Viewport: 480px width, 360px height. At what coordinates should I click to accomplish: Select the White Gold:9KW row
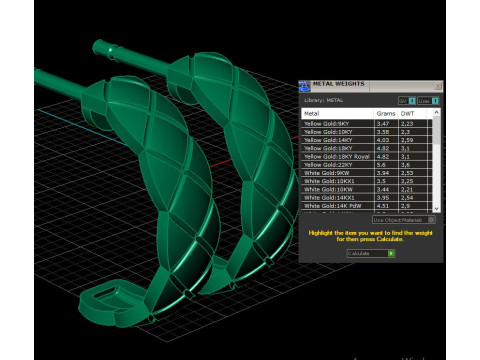(367, 173)
